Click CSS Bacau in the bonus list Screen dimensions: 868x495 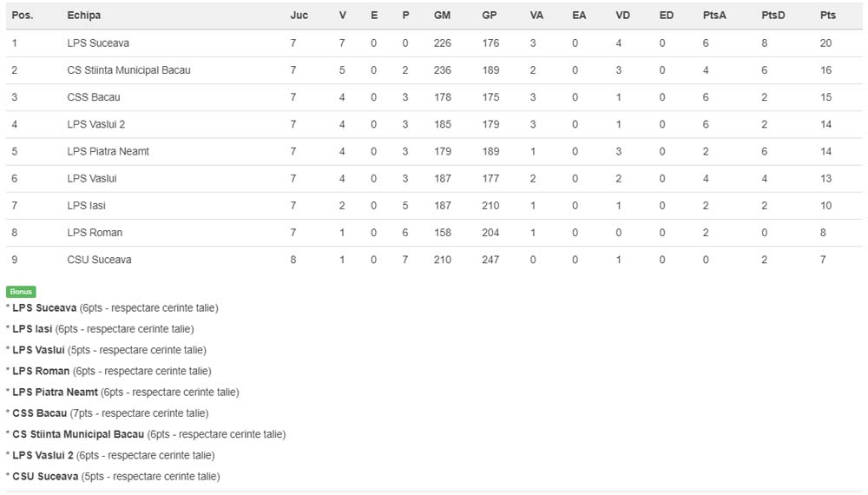click(40, 413)
